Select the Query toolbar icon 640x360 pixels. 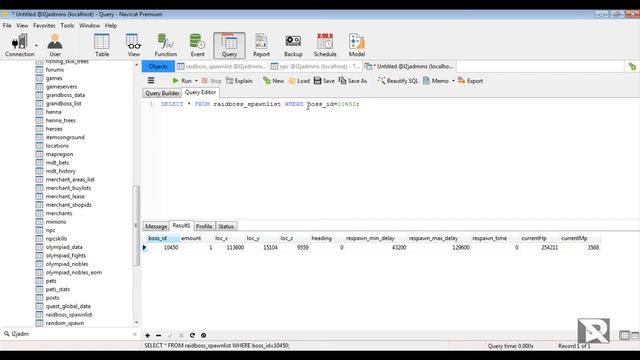229,45
